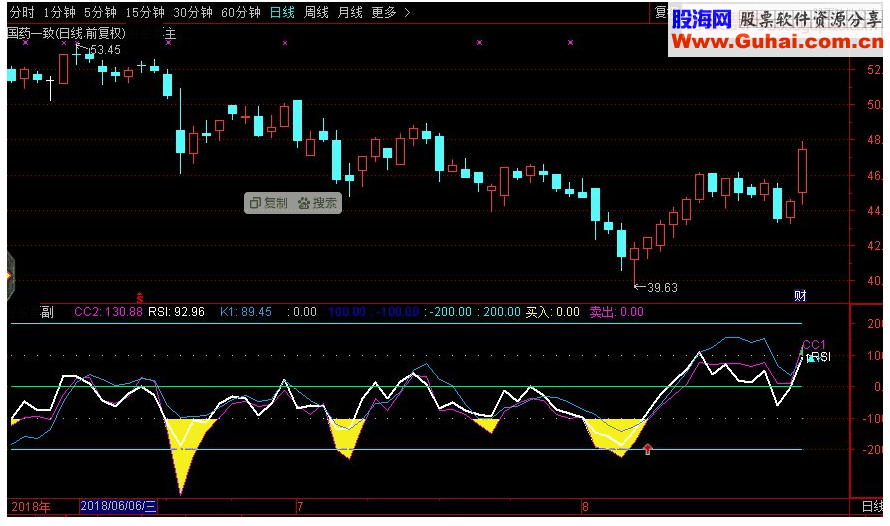
Task: Click the 卖出: 0.00 indicator value
Action: [616, 312]
